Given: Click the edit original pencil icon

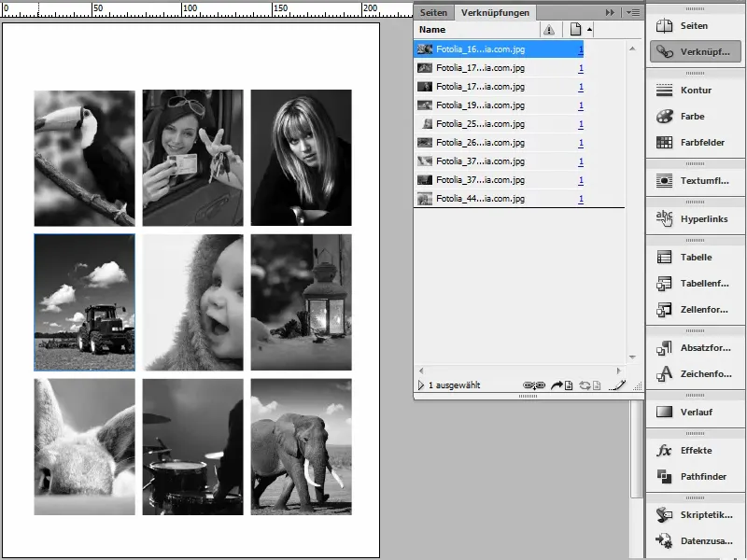Looking at the screenshot, I should click(x=617, y=385).
